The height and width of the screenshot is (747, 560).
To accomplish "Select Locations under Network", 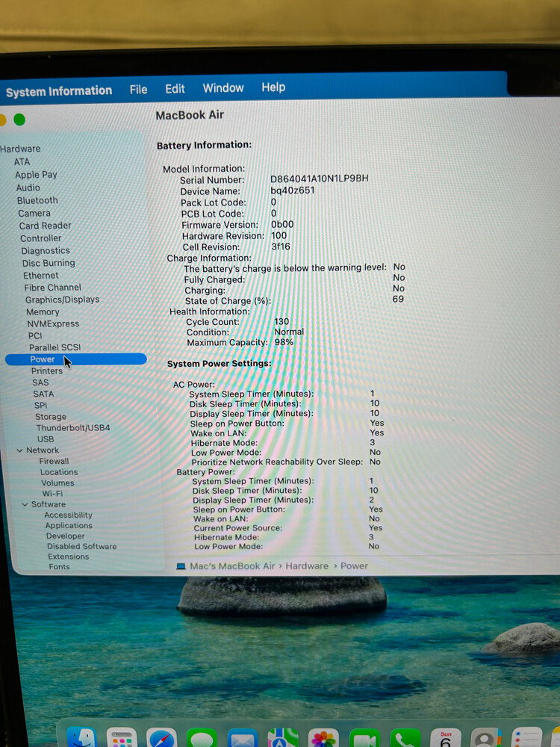I will click(x=59, y=472).
